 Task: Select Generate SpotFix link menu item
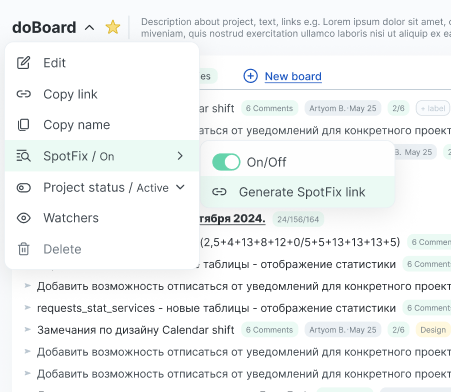pos(297,192)
